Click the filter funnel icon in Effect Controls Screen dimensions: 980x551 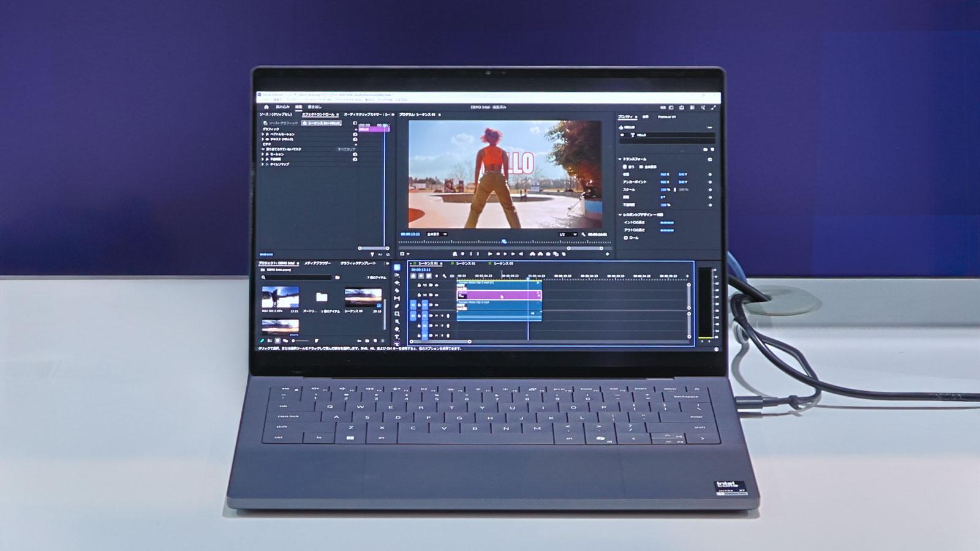coord(372,254)
